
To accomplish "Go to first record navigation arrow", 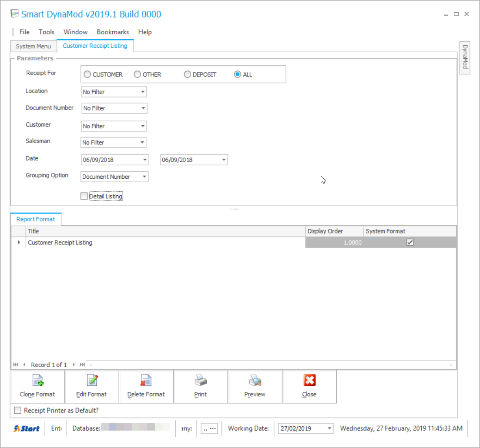I will pyautogui.click(x=16, y=364).
